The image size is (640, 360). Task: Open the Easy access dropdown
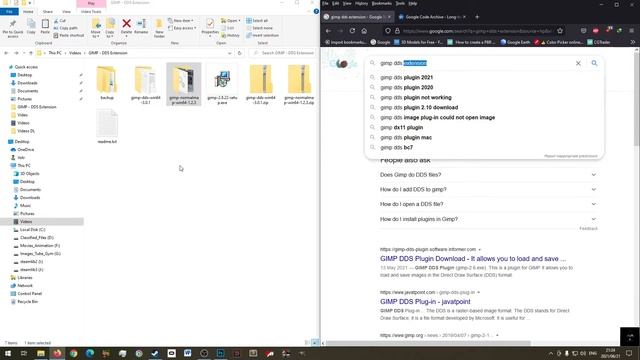pyautogui.click(x=182, y=28)
